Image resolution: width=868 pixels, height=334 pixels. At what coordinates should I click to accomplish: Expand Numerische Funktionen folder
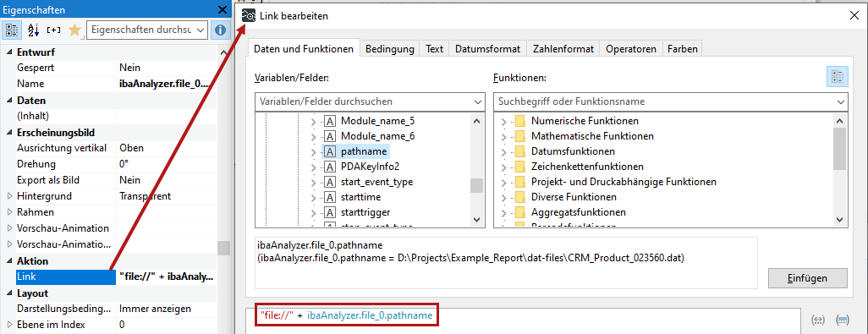tap(503, 121)
